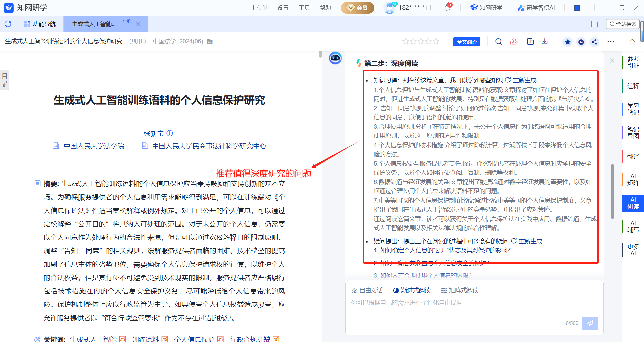
Task: Send the question with the paper-plane button
Action: [x=590, y=323]
